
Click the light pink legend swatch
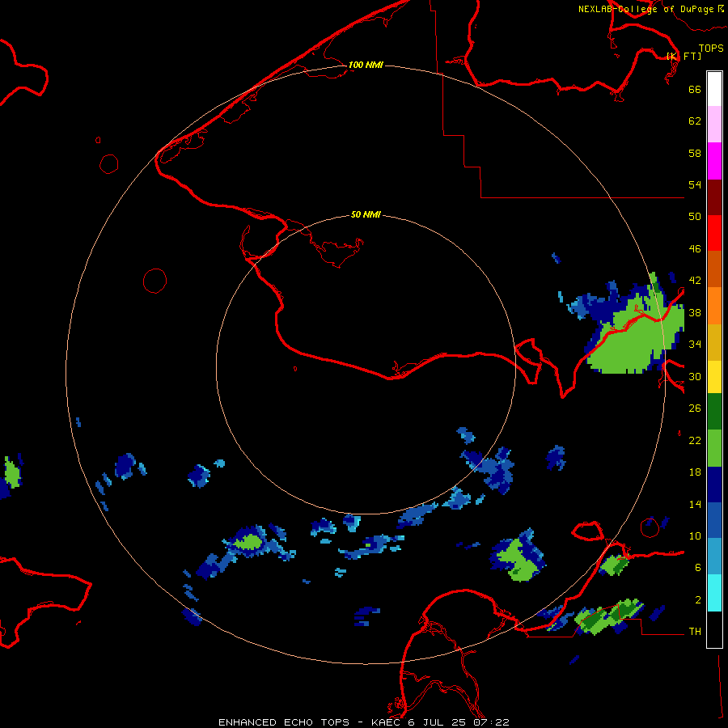coord(714,125)
